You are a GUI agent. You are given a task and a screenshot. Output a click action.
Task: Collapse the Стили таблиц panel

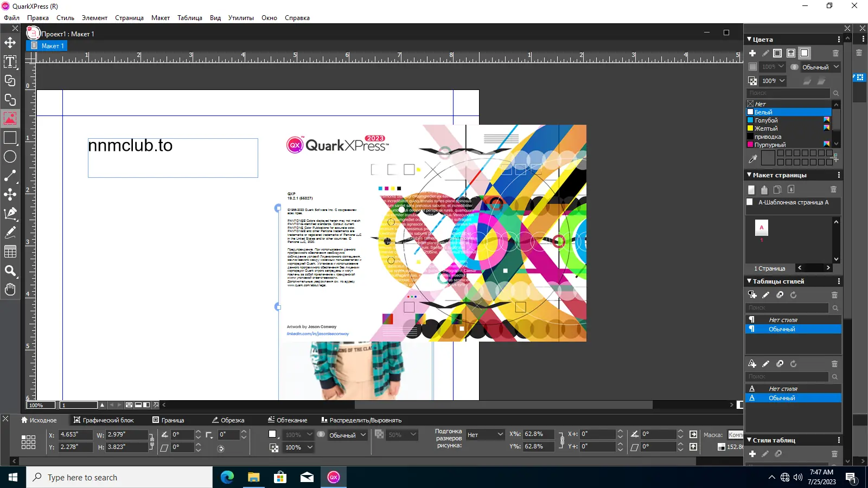click(749, 440)
